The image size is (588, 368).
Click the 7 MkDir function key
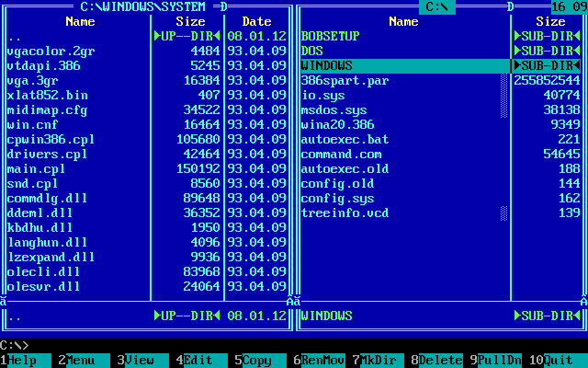pyautogui.click(x=379, y=360)
